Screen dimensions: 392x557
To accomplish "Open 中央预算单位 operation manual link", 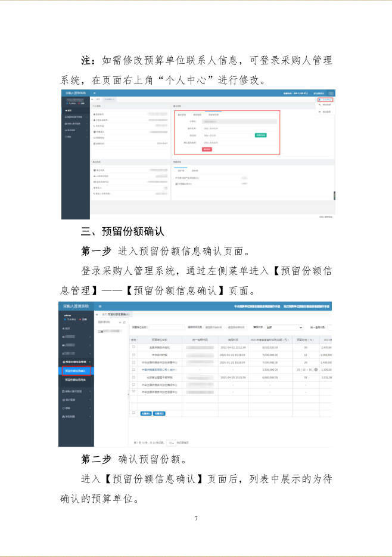I will (x=257, y=306).
